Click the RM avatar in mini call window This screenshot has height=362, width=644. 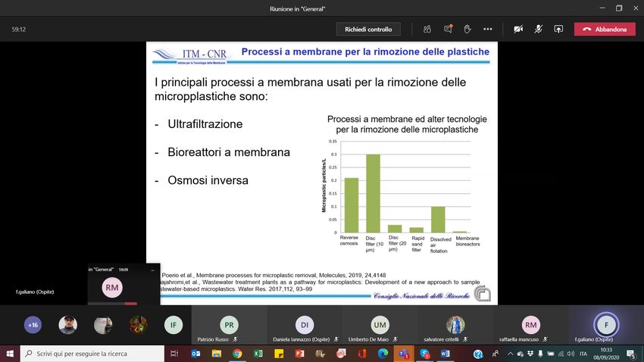[x=112, y=288]
